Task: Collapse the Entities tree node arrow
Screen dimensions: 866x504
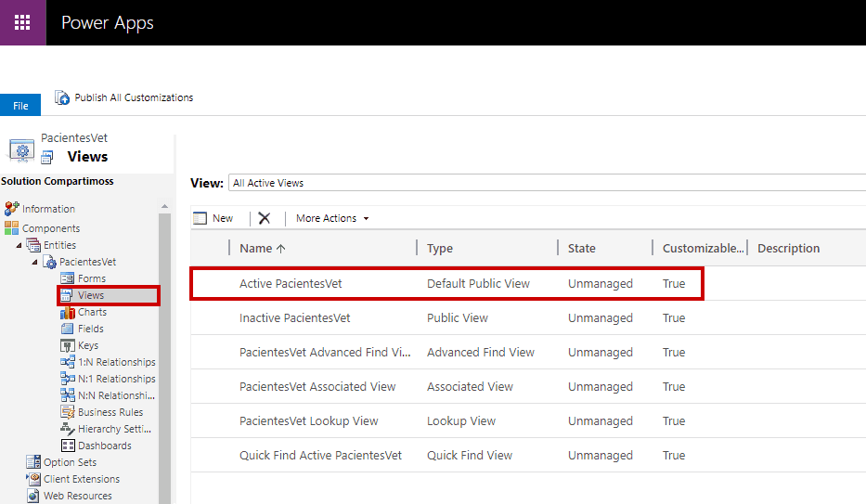Action: pyautogui.click(x=19, y=245)
